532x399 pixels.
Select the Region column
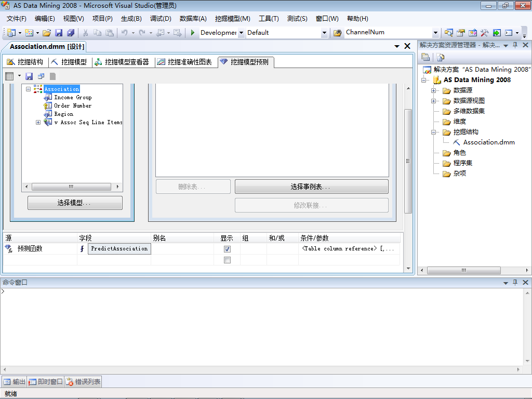[63, 114]
